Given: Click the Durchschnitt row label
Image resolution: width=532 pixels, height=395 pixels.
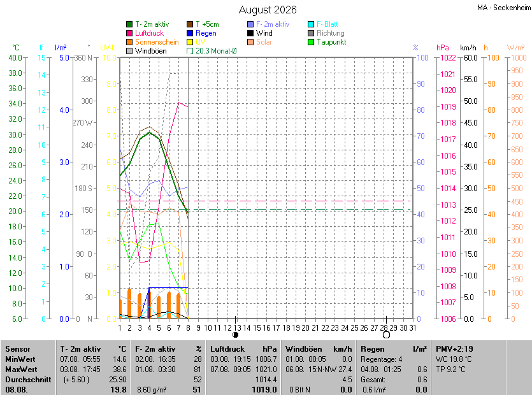Looking at the screenshot, I should click(x=28, y=379).
